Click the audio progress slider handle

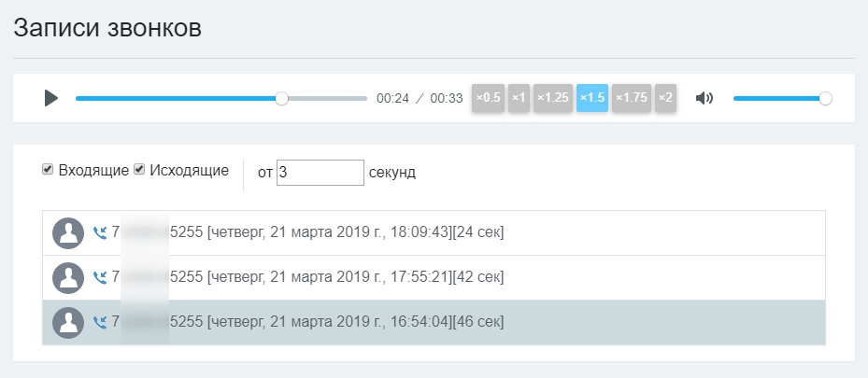tap(282, 98)
